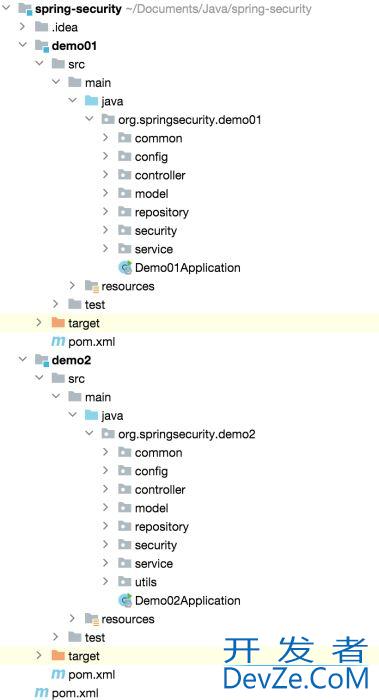Click the Maven icon of root pom.xml
379x700 pixels.
click(42, 693)
